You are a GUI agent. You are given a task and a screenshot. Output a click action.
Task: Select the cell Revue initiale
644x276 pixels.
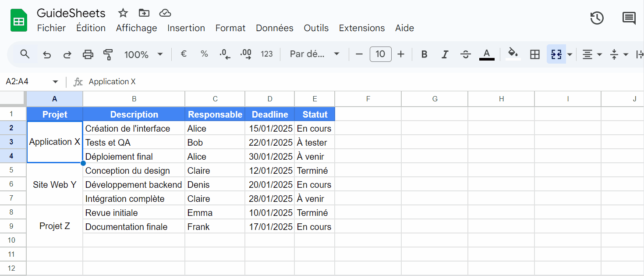click(134, 213)
